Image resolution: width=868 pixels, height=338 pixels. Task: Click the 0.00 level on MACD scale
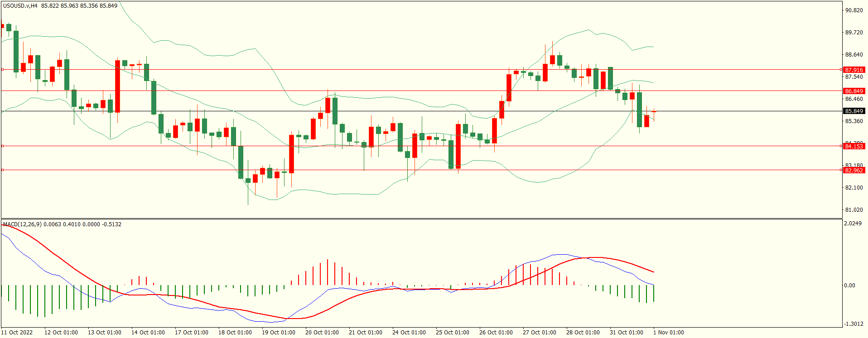[x=849, y=286]
